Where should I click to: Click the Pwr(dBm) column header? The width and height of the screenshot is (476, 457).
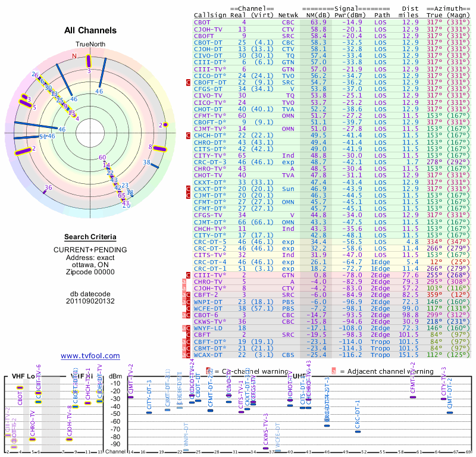pyautogui.click(x=350, y=15)
